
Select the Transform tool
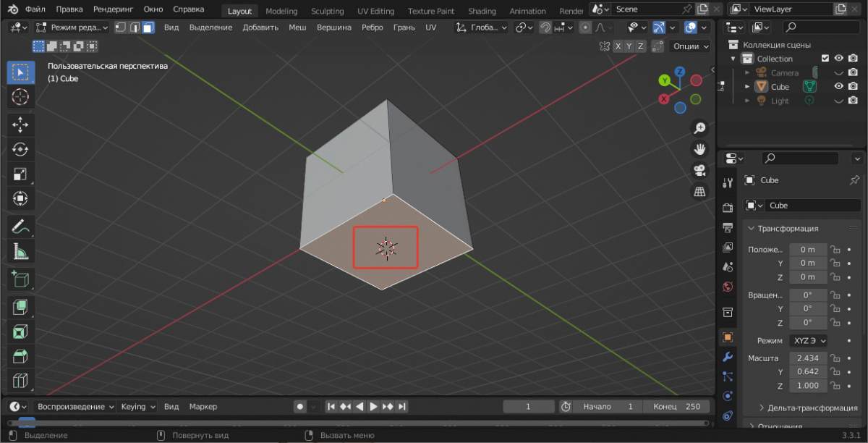[20, 198]
